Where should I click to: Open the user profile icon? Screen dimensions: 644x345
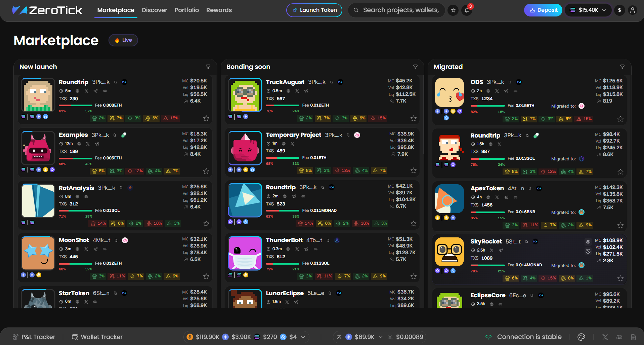click(x=633, y=10)
